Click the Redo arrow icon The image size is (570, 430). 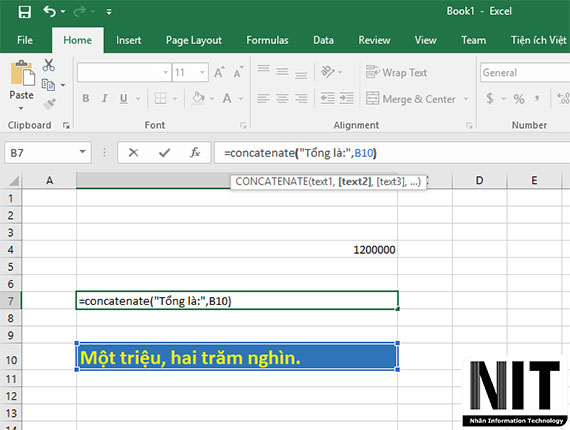(79, 12)
